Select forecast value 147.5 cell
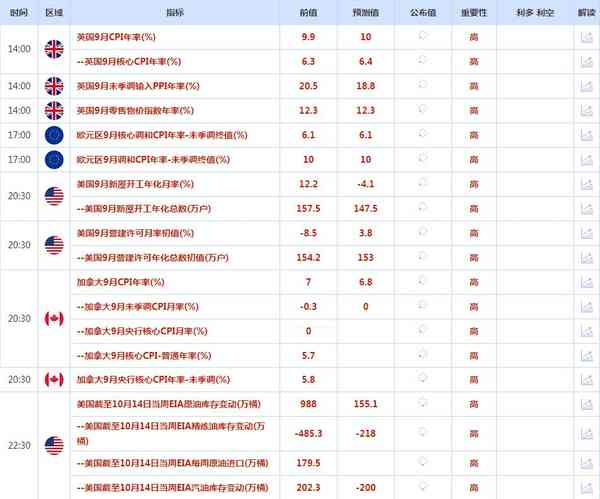This screenshot has width=600, height=499. [x=365, y=209]
